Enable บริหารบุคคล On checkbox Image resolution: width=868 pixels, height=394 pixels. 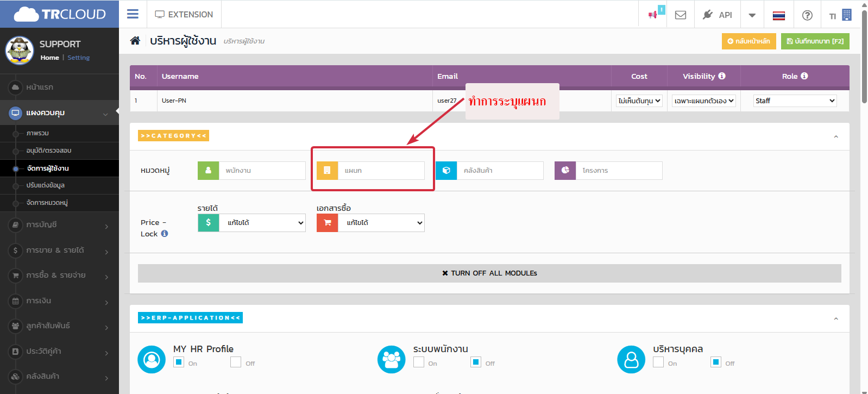tap(658, 362)
